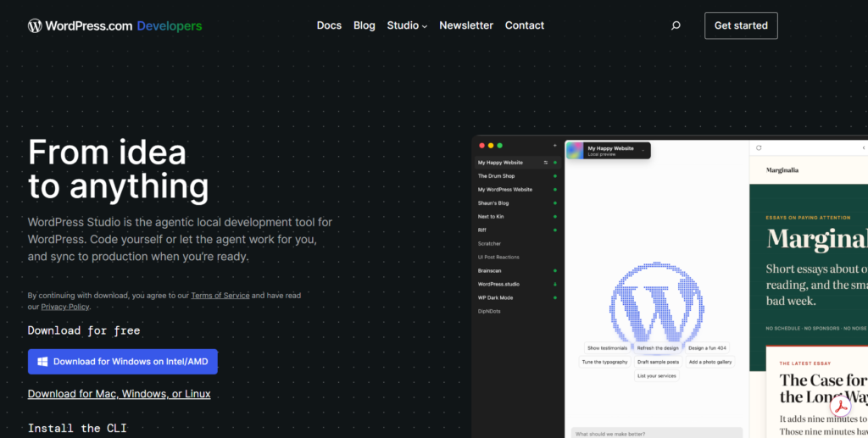
Task: Go to the Newsletter page
Action: (466, 25)
